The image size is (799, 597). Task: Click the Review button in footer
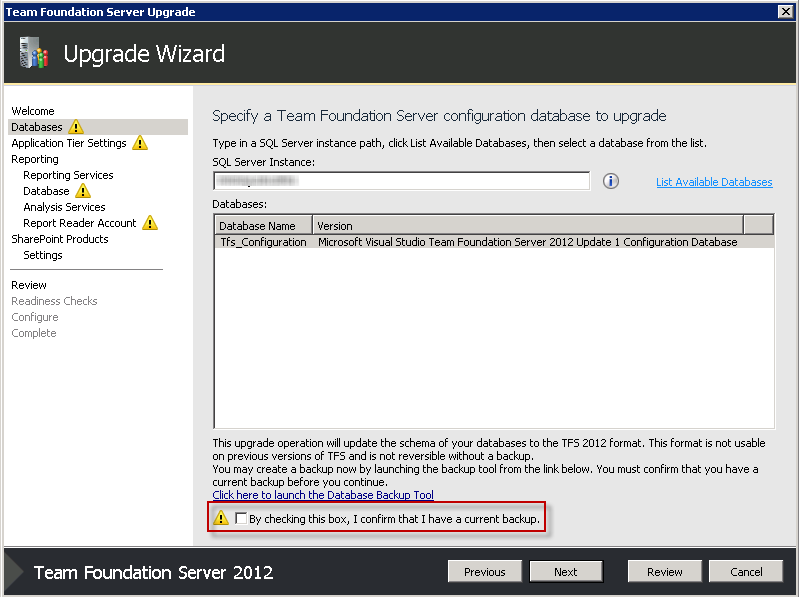[664, 572]
